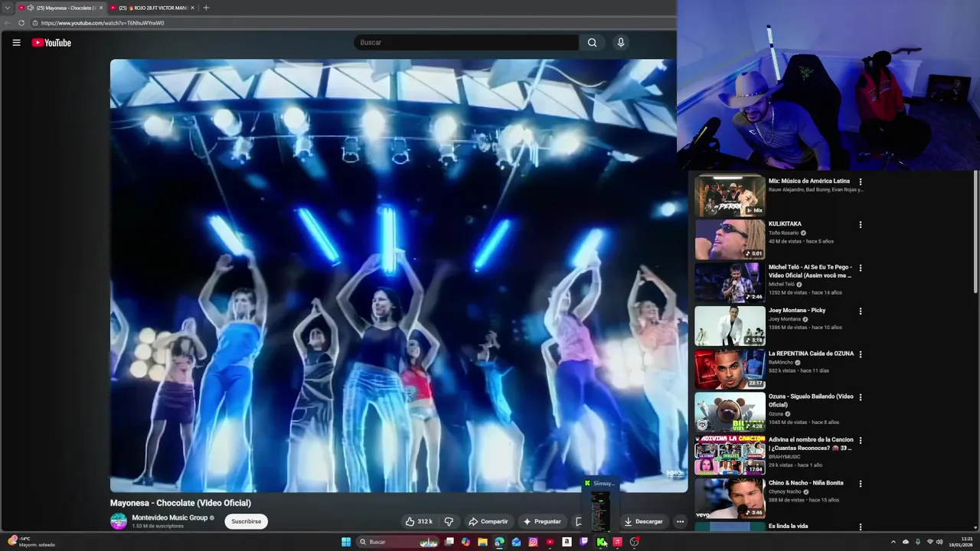Open Mix: Música de América Latina thumbnail

(x=730, y=196)
